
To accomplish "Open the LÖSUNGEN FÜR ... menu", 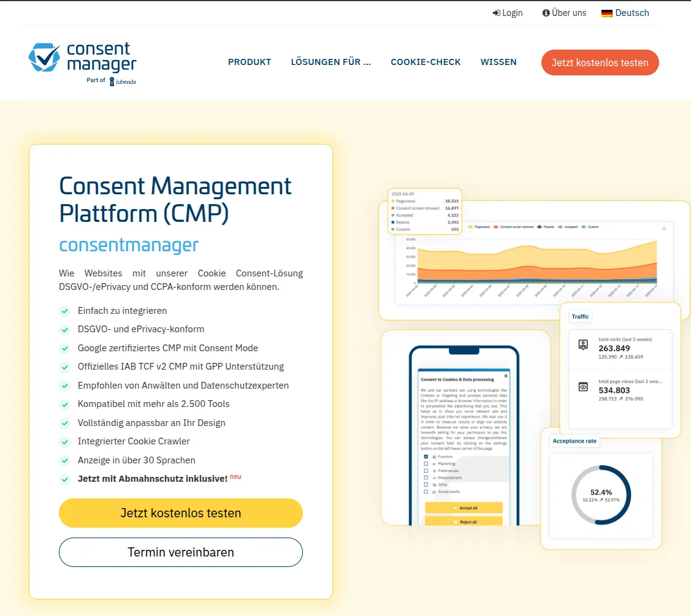I will (x=331, y=62).
